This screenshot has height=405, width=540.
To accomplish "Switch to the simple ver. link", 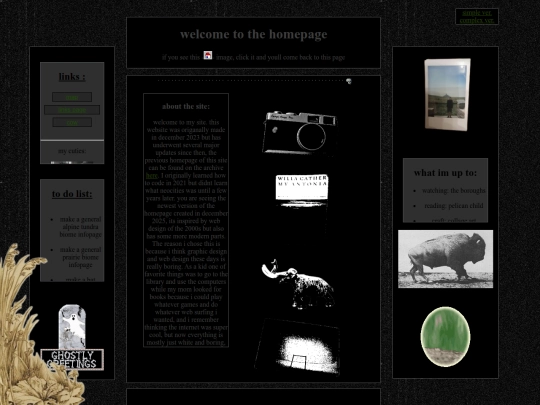I will click(x=477, y=13).
